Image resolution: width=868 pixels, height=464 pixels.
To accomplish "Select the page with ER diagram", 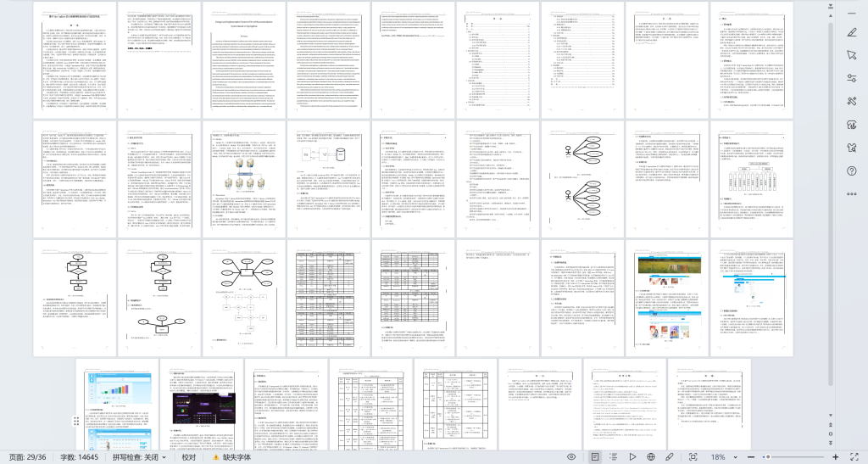I will coord(243,298).
